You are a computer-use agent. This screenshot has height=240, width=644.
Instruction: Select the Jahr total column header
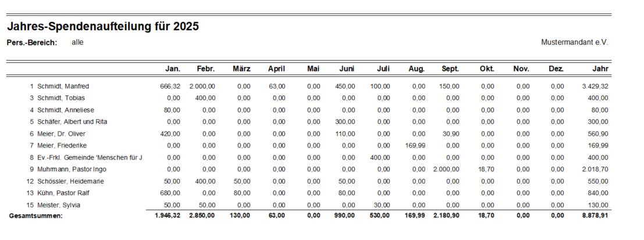[600, 69]
